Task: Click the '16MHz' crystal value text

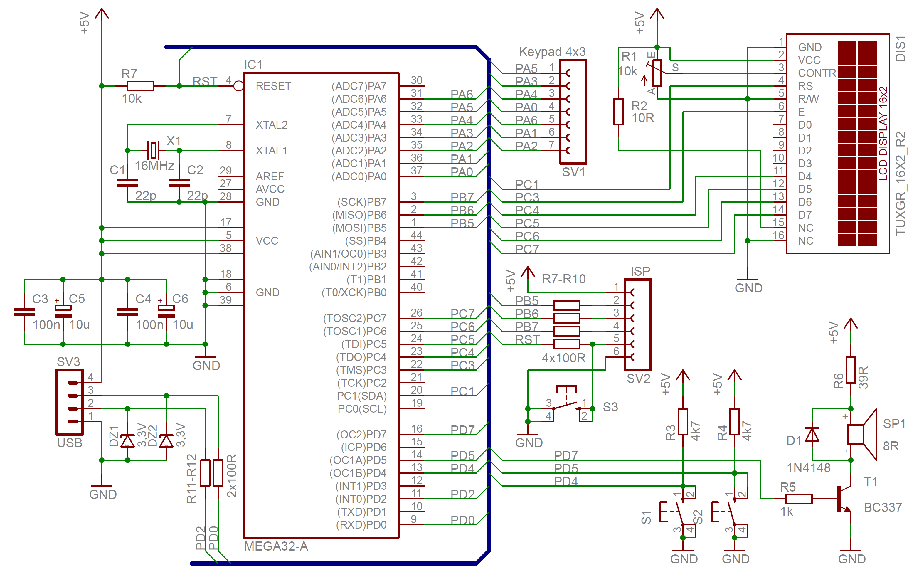Action: coord(154,166)
